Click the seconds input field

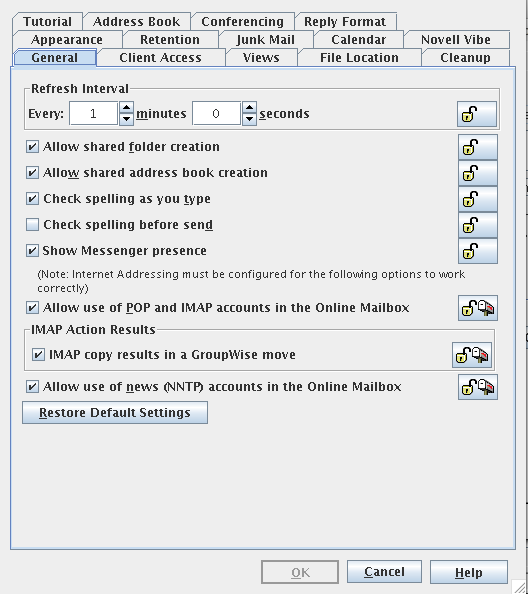click(x=216, y=113)
